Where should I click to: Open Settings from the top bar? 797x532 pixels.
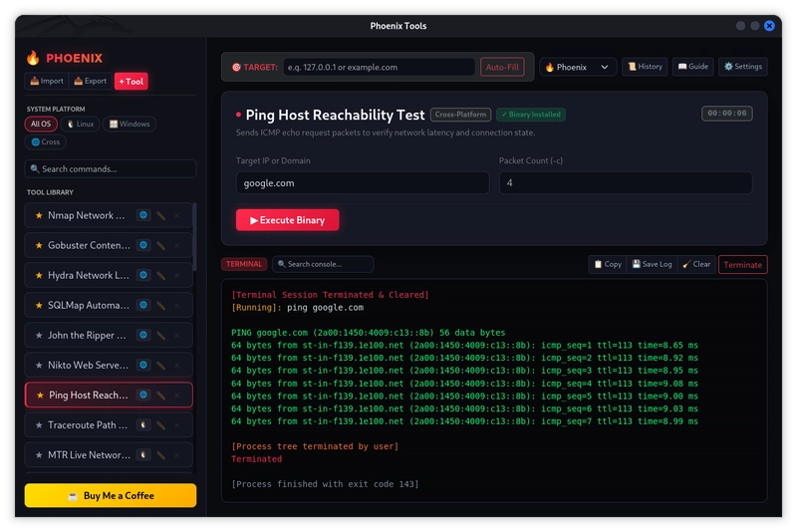pos(742,67)
